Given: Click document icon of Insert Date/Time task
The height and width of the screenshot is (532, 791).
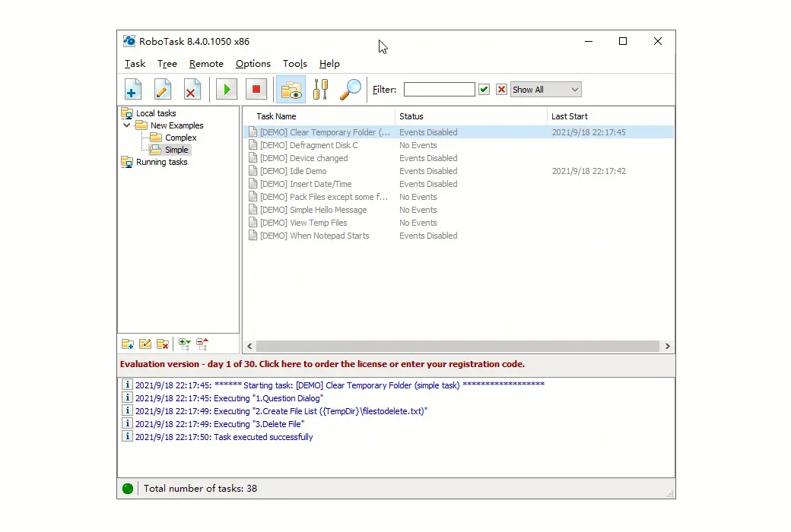Looking at the screenshot, I should point(253,184).
